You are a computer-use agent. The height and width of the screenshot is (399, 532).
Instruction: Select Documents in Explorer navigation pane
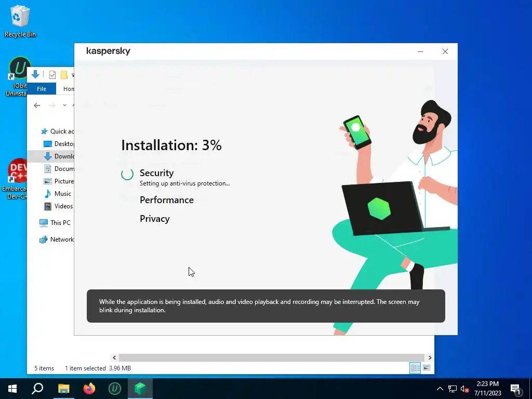[59, 169]
